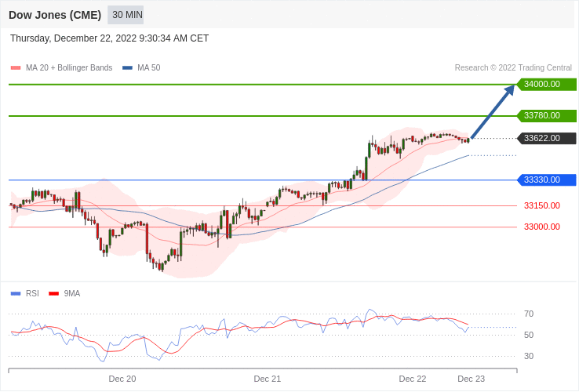The image size is (579, 392).
Task: Click the green 33780.00 resistance label
Action: 546,115
